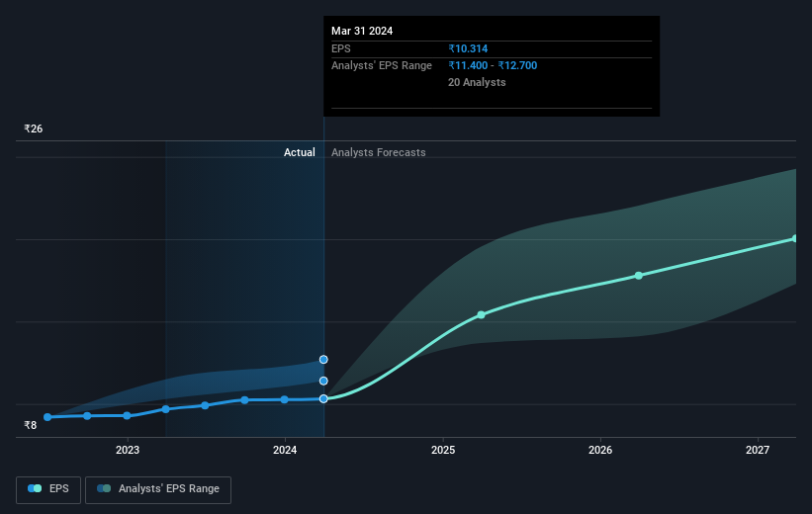The height and width of the screenshot is (514, 812).
Task: Select the 2026 forecast EPS point
Action: click(639, 276)
